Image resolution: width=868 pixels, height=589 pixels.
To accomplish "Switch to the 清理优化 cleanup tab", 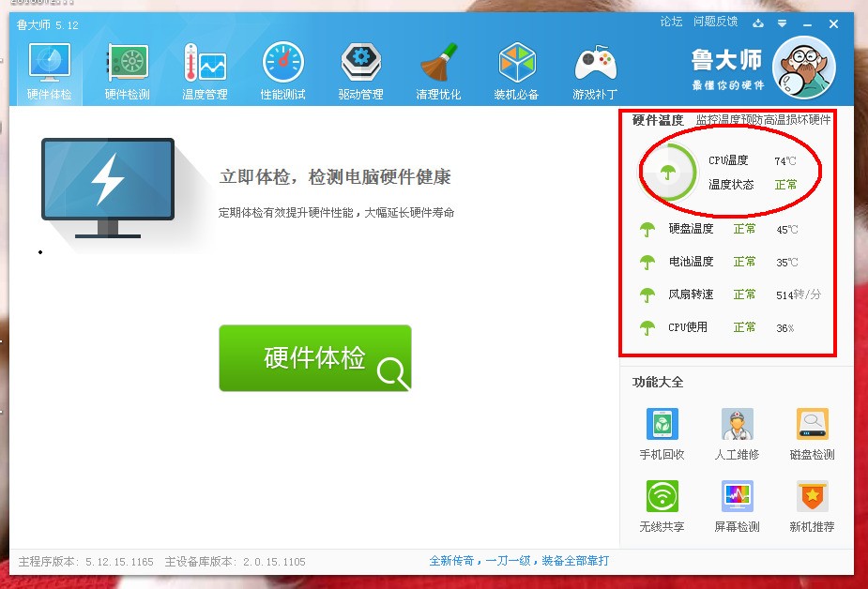I will [x=438, y=72].
